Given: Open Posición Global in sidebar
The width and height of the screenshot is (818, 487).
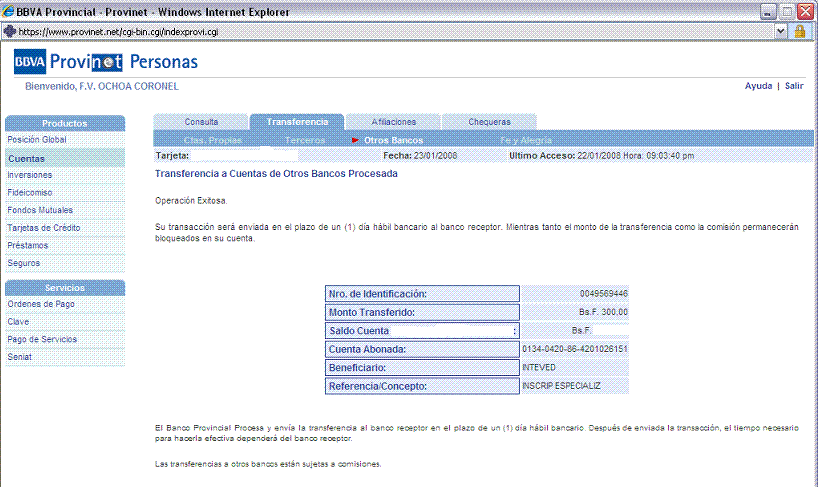Looking at the screenshot, I should pyautogui.click(x=37, y=140).
